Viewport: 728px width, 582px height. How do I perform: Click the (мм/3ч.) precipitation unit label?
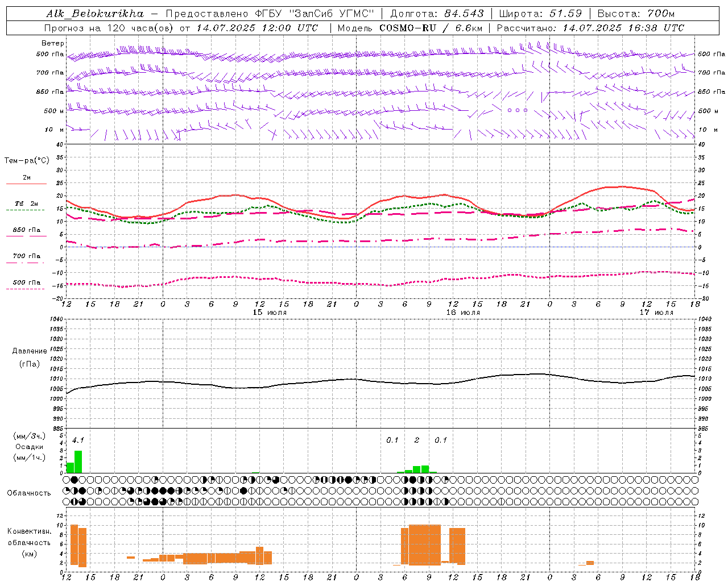[x=30, y=436]
